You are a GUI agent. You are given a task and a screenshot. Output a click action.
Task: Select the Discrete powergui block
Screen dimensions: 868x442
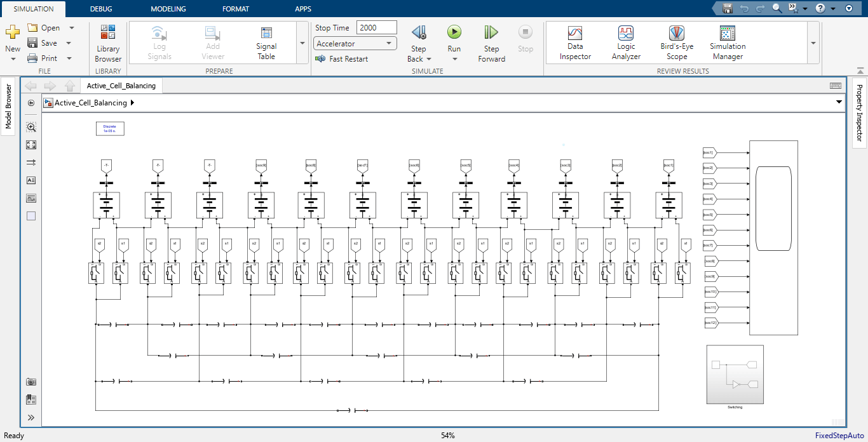(110, 128)
